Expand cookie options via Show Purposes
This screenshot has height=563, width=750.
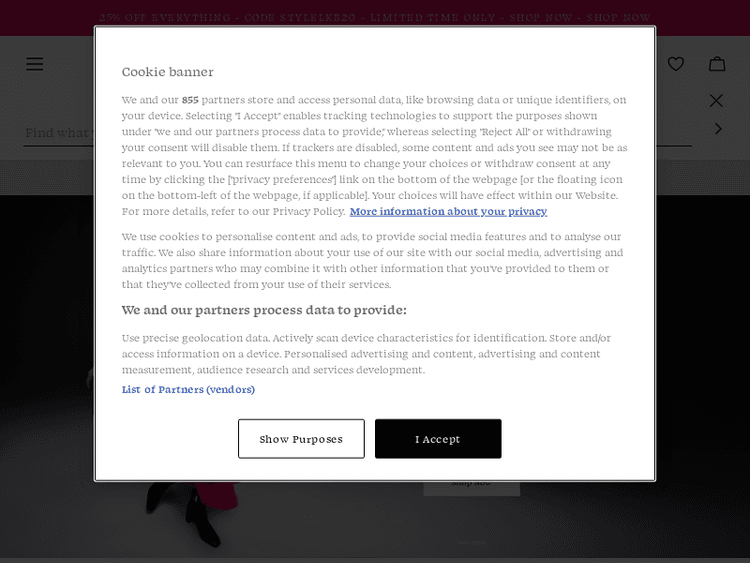pyautogui.click(x=301, y=439)
